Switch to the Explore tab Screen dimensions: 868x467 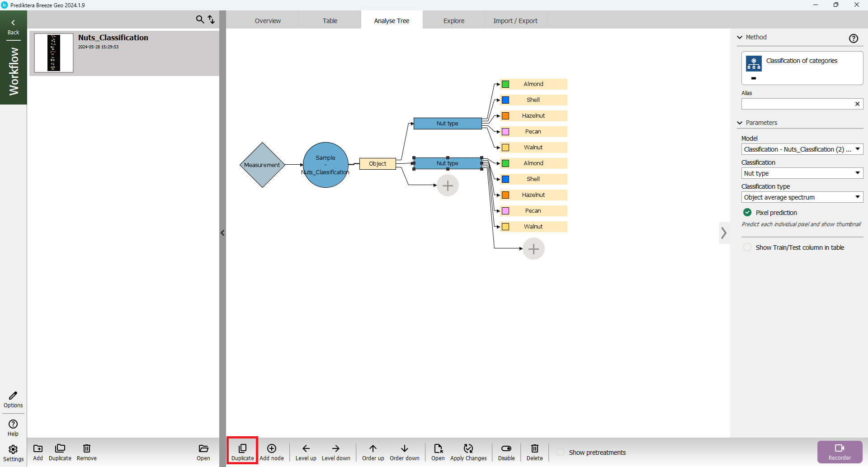453,21
